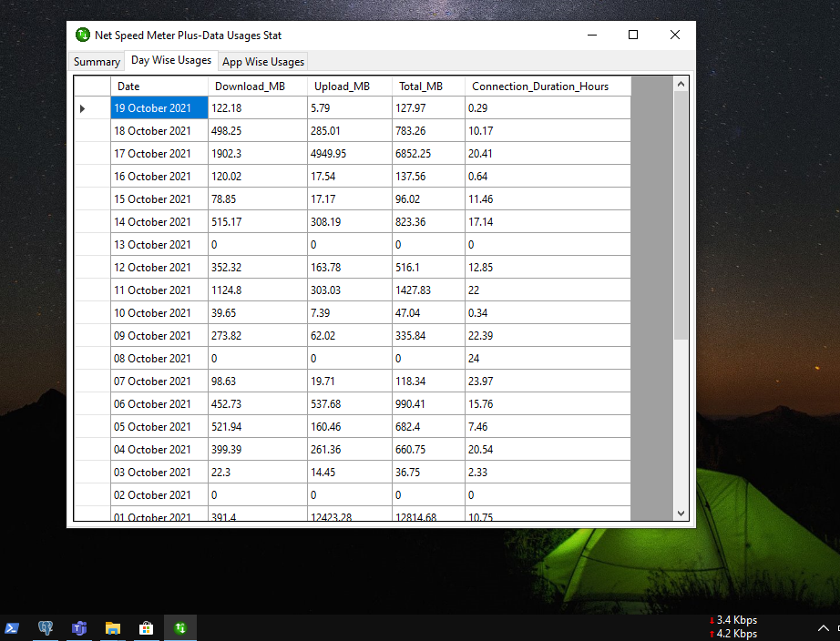Image resolution: width=840 pixels, height=641 pixels.
Task: Sort the table by the Date column
Action: pos(128,86)
